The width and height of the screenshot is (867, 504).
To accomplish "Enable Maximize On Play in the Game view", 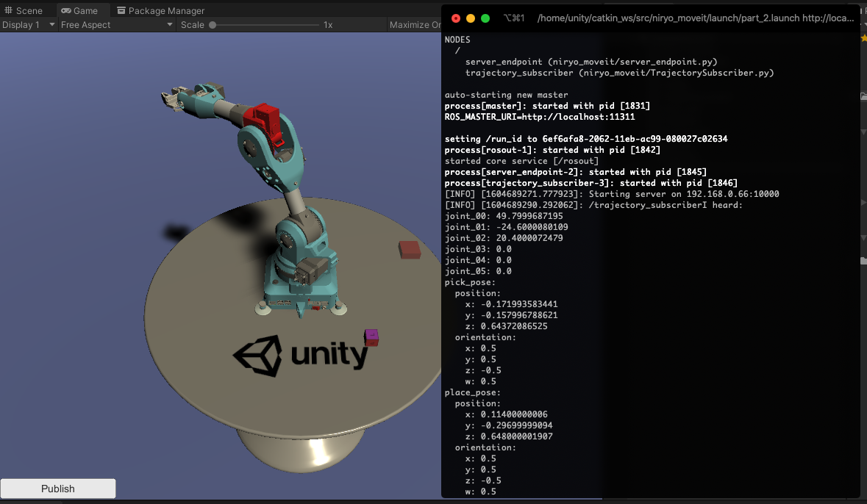I will tap(415, 24).
